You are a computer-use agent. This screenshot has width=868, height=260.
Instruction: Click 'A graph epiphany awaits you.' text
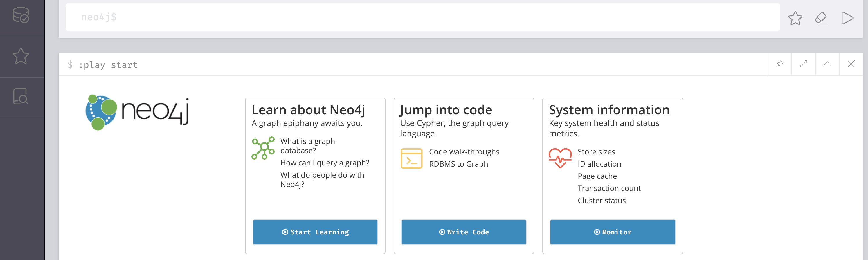coord(307,123)
